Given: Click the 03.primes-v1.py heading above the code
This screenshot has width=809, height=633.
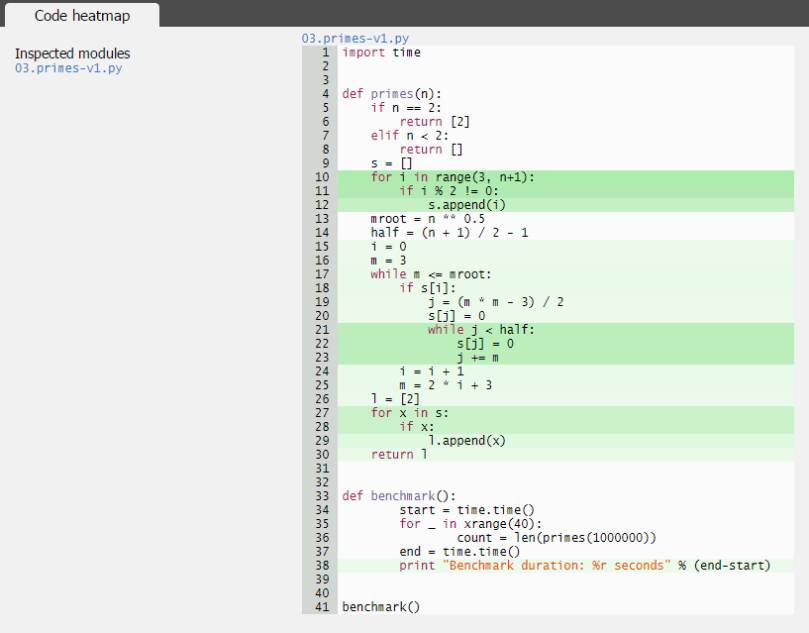Looking at the screenshot, I should 355,38.
